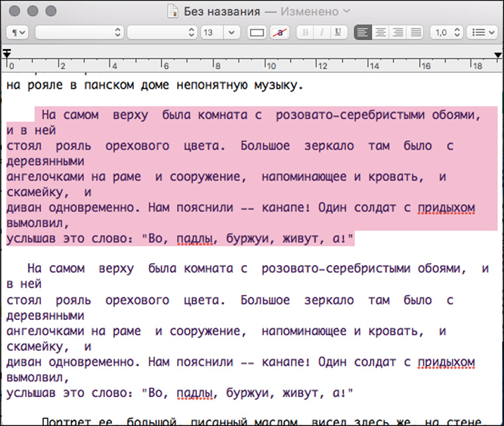Open the typeface style selector
504x426 pixels.
162,32
